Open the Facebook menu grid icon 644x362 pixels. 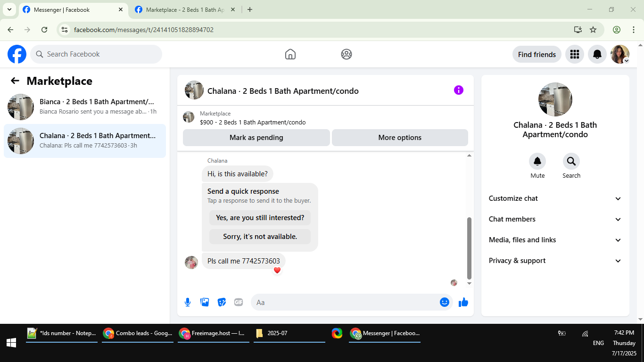pyautogui.click(x=574, y=54)
